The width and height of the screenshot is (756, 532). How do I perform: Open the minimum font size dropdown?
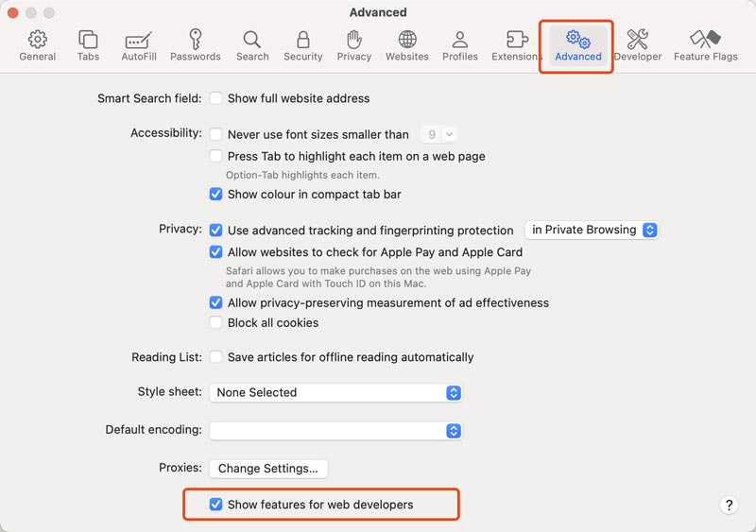click(x=438, y=134)
